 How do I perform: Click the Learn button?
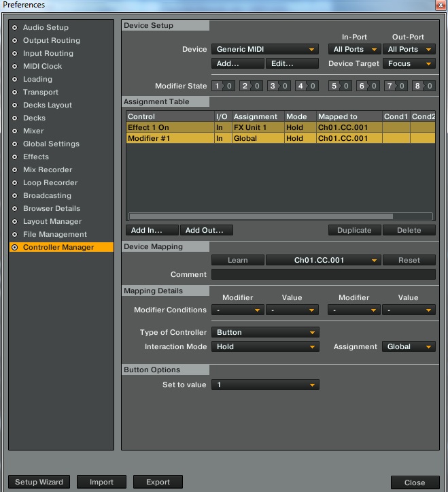tap(238, 260)
